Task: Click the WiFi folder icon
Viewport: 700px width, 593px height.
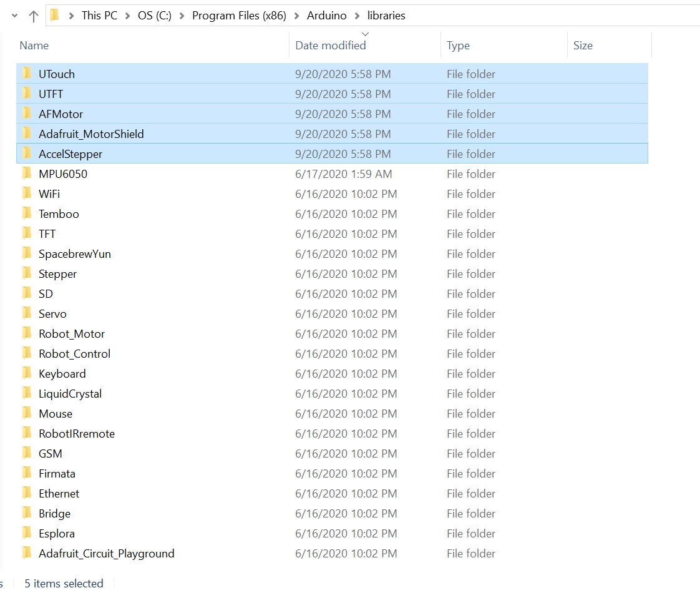Action: pos(27,194)
